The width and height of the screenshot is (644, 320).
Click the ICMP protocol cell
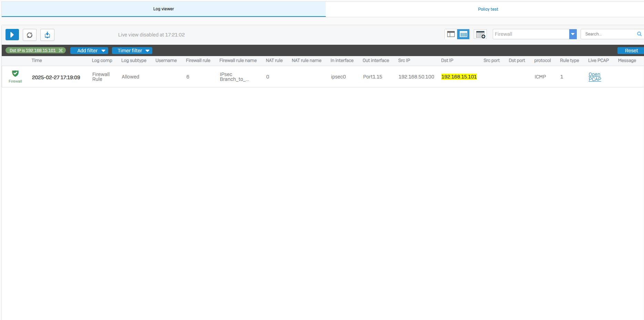(x=540, y=77)
